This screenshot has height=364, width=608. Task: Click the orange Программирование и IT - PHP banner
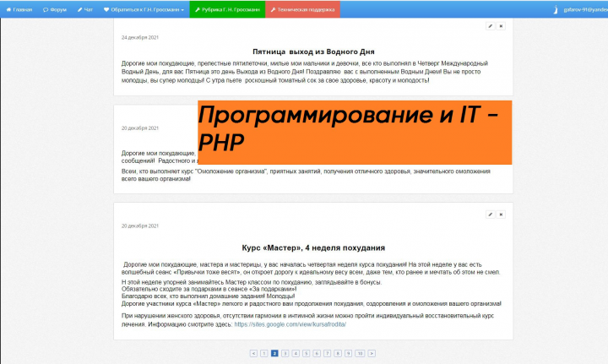[355, 133]
